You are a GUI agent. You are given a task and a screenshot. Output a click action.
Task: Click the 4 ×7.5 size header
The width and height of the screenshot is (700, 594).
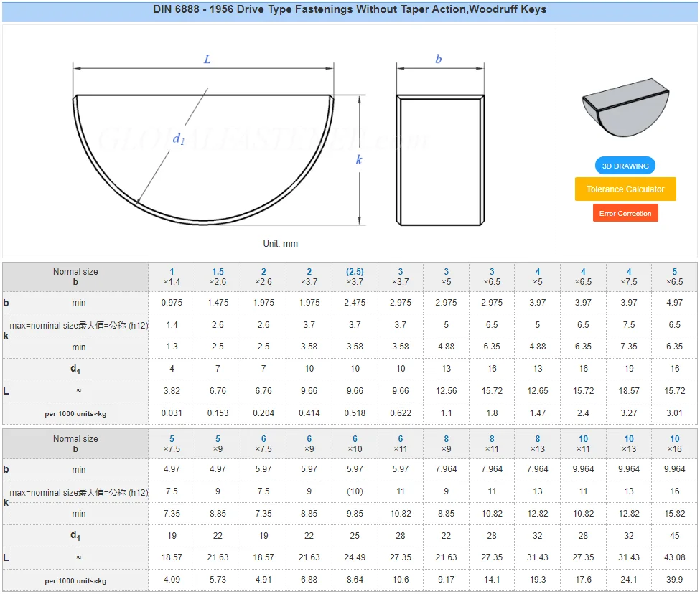[629, 277]
